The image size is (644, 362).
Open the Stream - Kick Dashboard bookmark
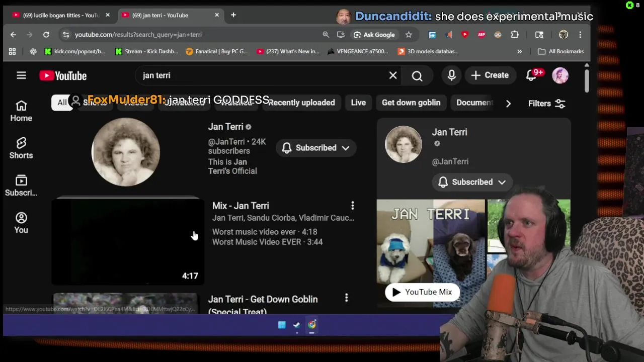pyautogui.click(x=147, y=51)
